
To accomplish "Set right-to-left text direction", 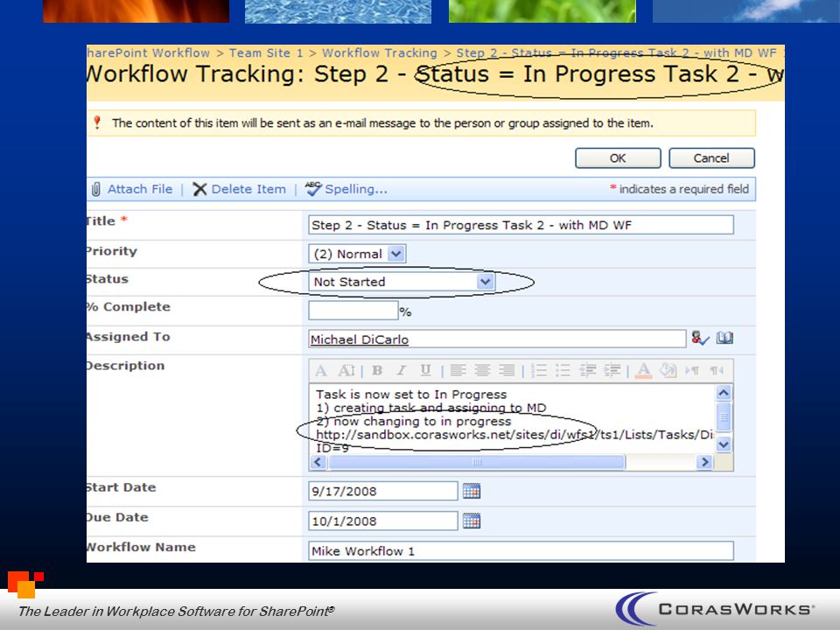I will click(717, 371).
